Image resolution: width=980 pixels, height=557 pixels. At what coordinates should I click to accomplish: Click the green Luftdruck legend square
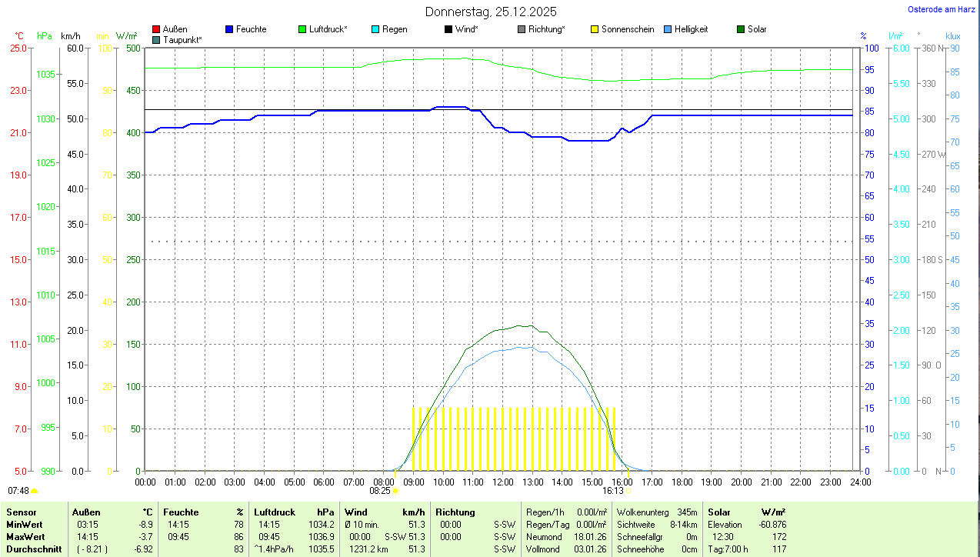[302, 29]
